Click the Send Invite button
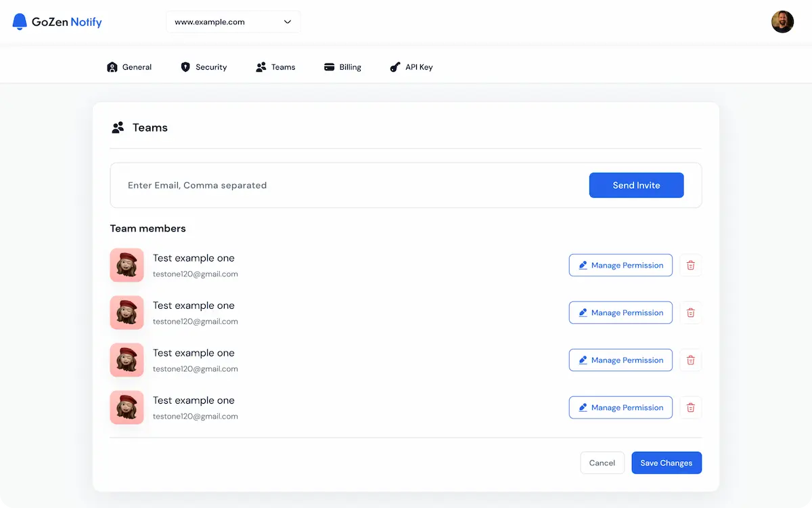812x508 pixels. pos(636,184)
